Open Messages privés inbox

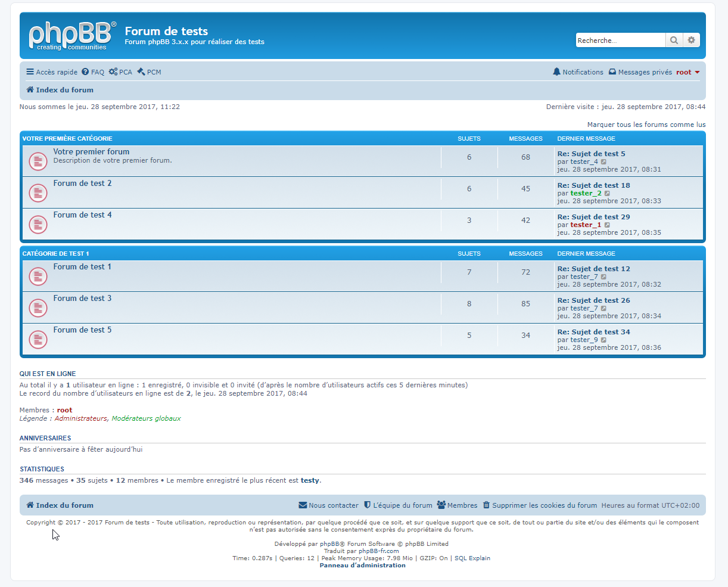pyautogui.click(x=640, y=72)
